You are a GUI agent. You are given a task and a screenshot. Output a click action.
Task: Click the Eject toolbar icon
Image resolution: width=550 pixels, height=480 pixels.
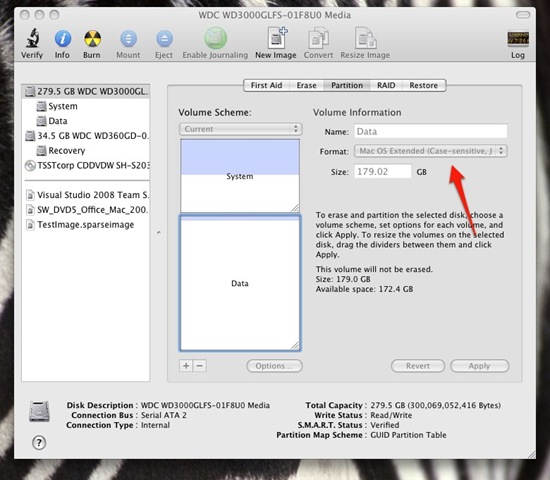pos(164,38)
